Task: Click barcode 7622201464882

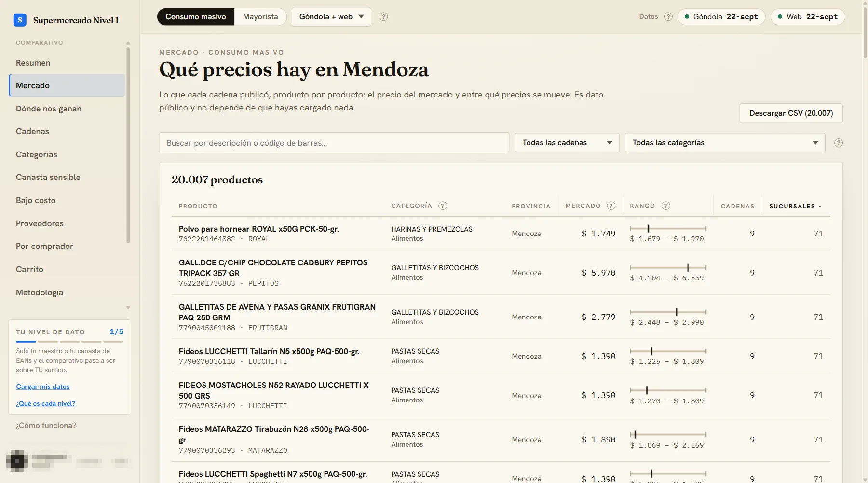Action: 207,239
